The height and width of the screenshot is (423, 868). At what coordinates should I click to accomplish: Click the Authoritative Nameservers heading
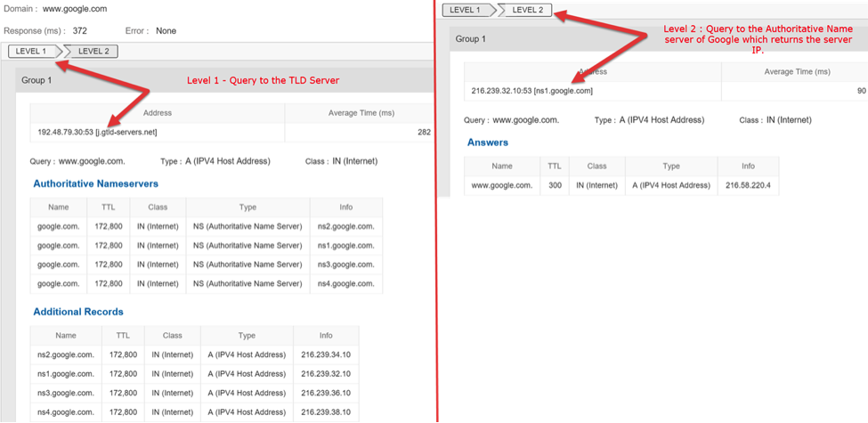pyautogui.click(x=96, y=183)
